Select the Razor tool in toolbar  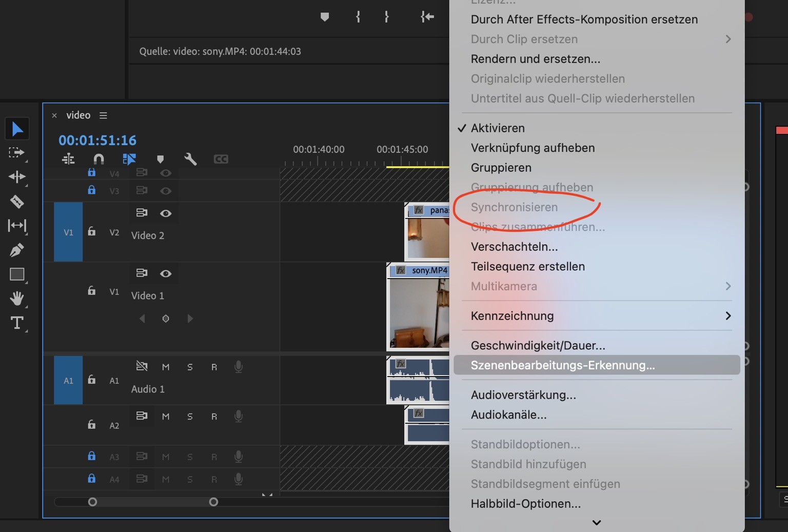17,202
